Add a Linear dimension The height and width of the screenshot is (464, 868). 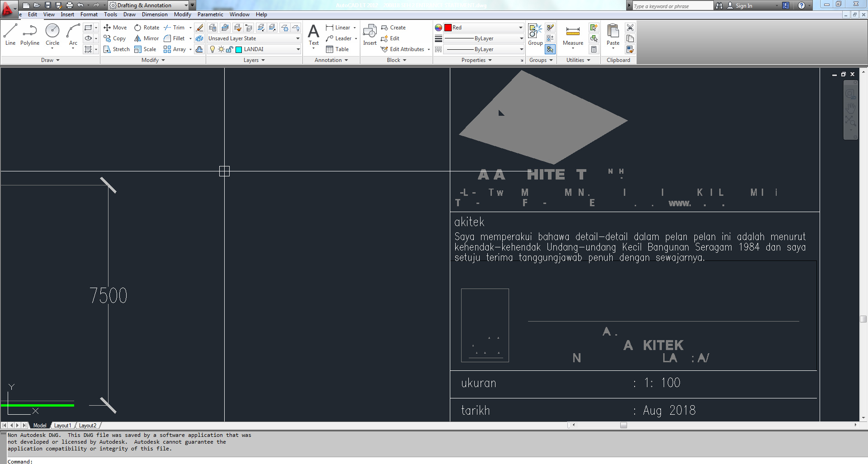[x=338, y=28]
